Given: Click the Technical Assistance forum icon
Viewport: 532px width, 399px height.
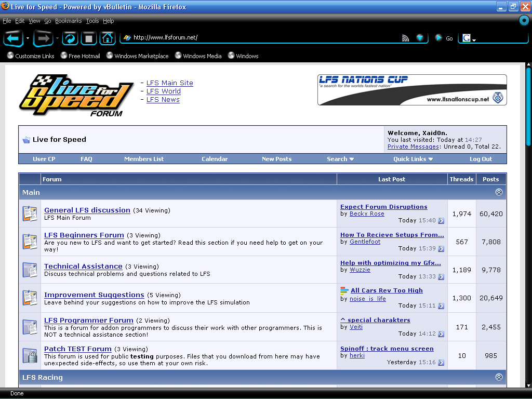Looking at the screenshot, I should coord(30,270).
